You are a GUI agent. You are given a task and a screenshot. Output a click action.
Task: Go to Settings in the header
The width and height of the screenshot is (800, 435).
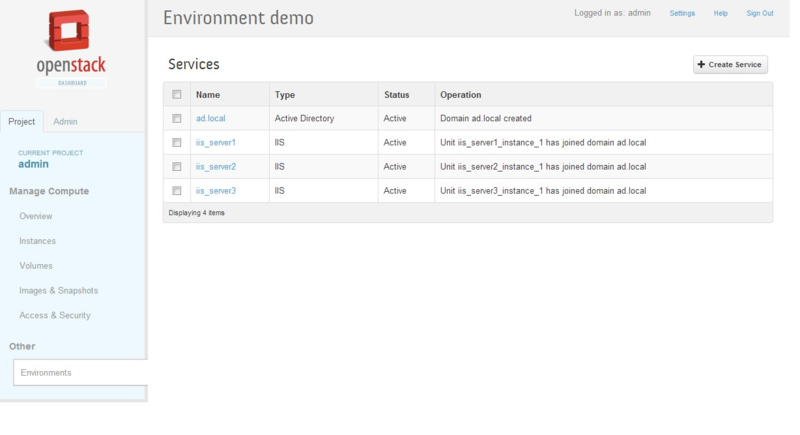click(682, 13)
